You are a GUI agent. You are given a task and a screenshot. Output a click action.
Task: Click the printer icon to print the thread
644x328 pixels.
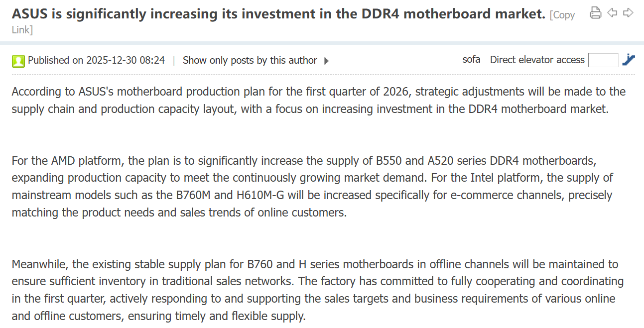coord(595,13)
